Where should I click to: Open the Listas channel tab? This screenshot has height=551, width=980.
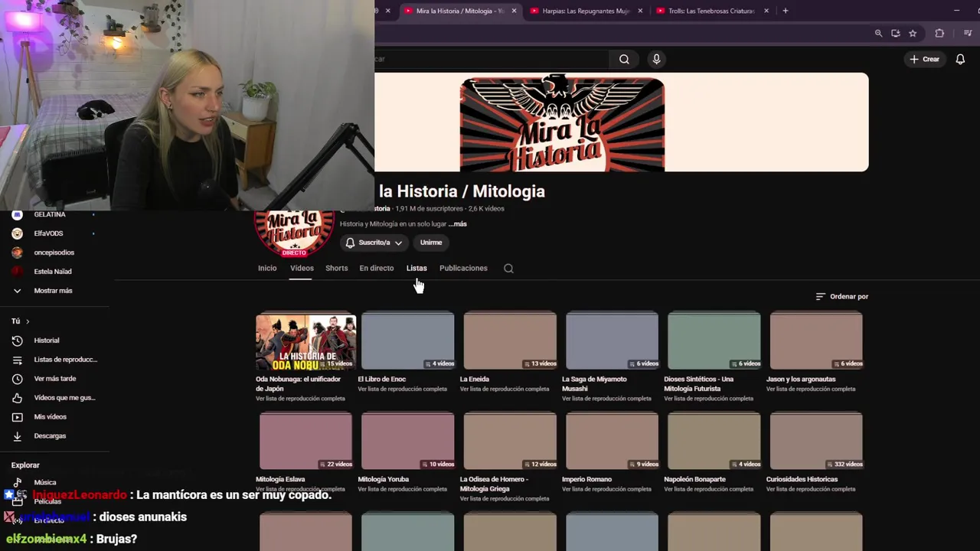[416, 268]
